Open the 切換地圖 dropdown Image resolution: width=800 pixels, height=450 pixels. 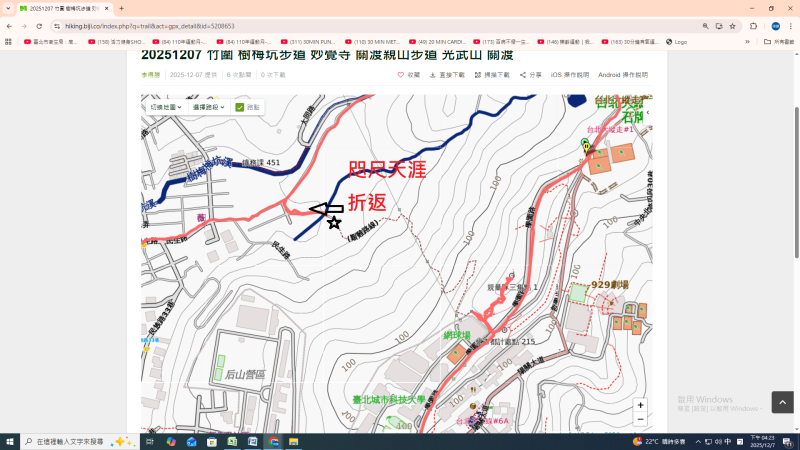tap(164, 107)
